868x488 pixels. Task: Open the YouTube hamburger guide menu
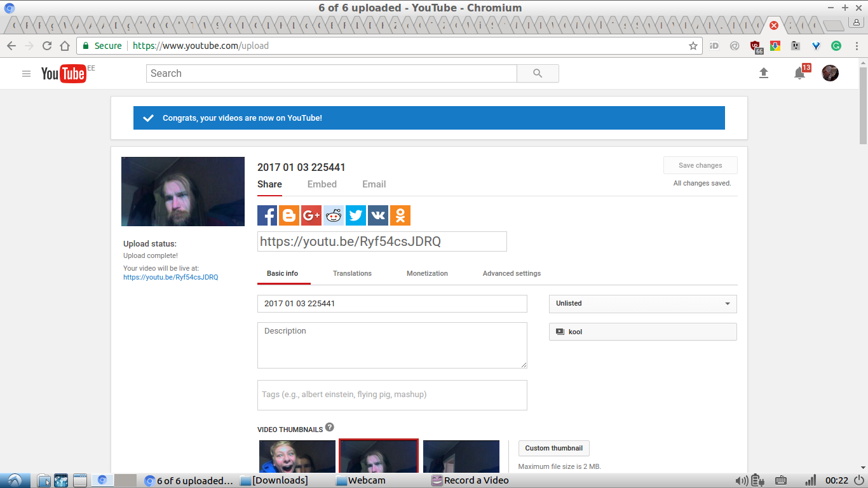click(x=26, y=74)
